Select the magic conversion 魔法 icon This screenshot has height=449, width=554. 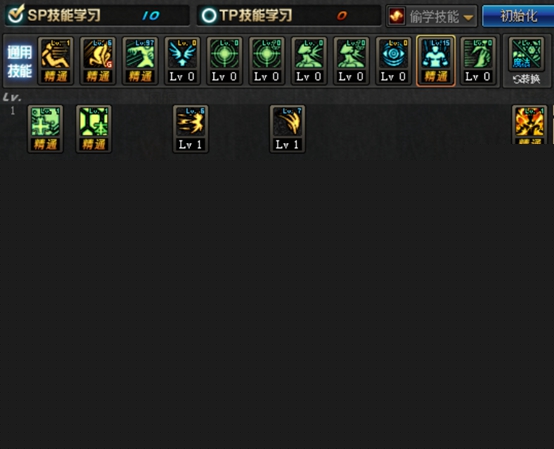tap(526, 54)
